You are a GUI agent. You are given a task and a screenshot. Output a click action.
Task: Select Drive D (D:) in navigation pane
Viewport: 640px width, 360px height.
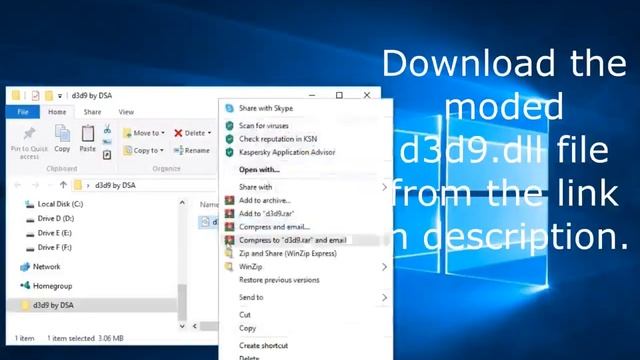56,218
